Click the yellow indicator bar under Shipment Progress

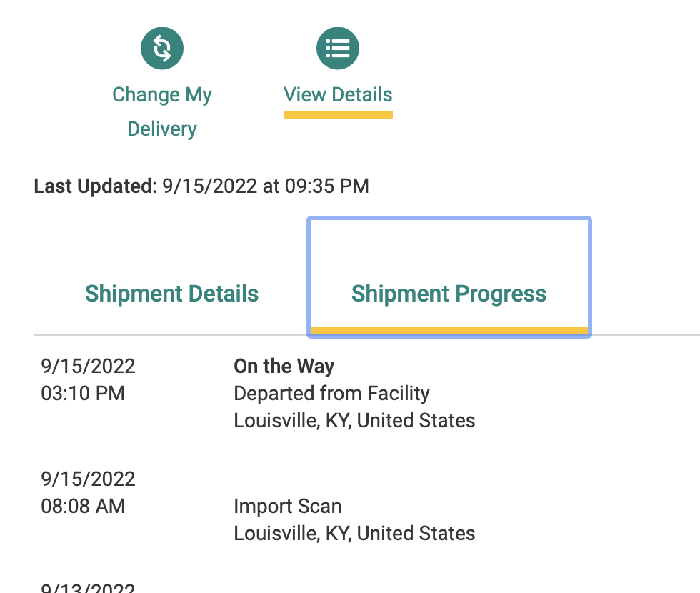[x=449, y=330]
